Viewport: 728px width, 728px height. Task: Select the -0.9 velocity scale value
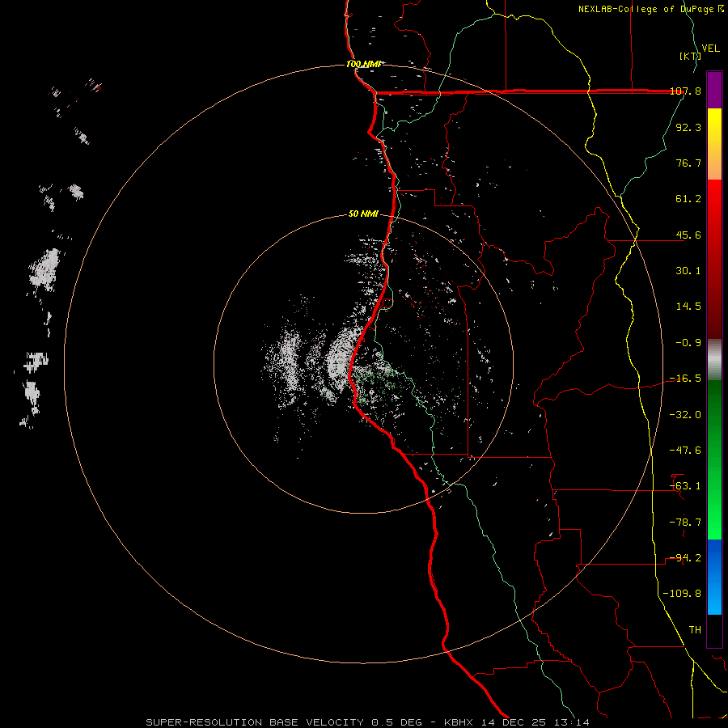pos(688,343)
